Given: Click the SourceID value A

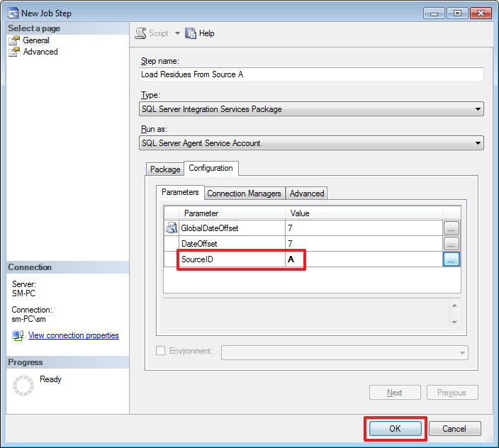Looking at the screenshot, I should point(291,259).
